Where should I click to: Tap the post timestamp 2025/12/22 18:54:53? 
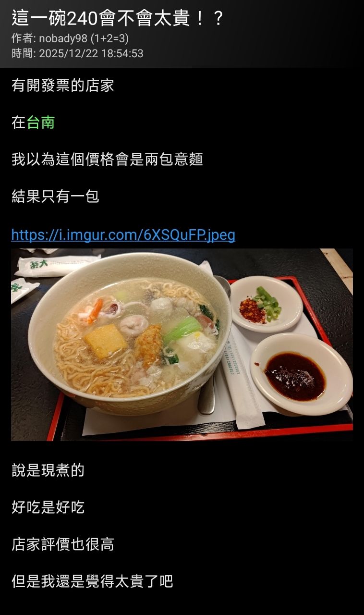click(x=91, y=53)
